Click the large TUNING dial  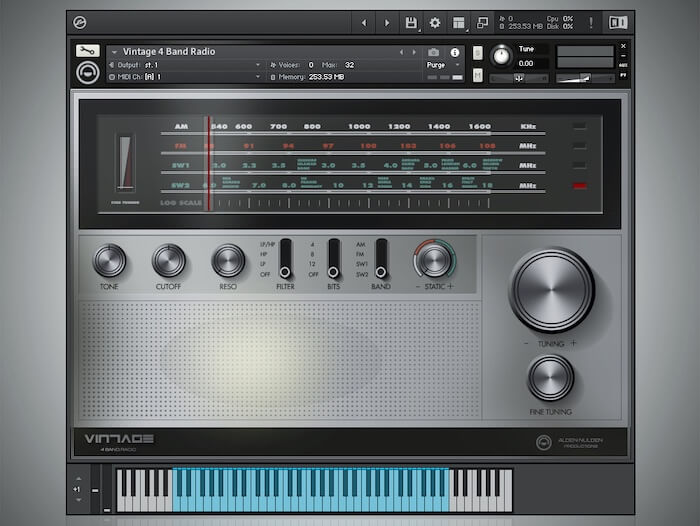click(x=551, y=290)
